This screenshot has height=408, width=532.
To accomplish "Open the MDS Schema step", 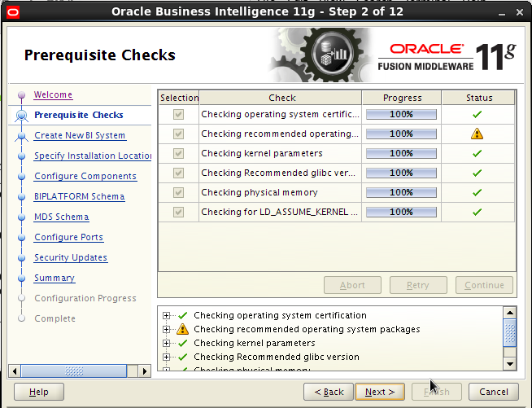I will (x=61, y=217).
